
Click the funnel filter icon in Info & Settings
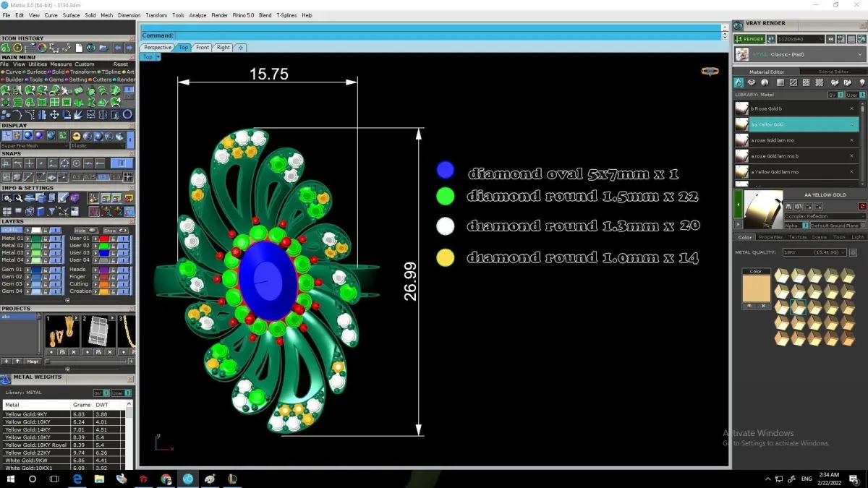[x=52, y=211]
